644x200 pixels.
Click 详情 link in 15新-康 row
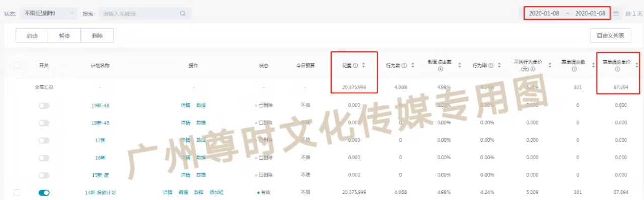pos(186,175)
